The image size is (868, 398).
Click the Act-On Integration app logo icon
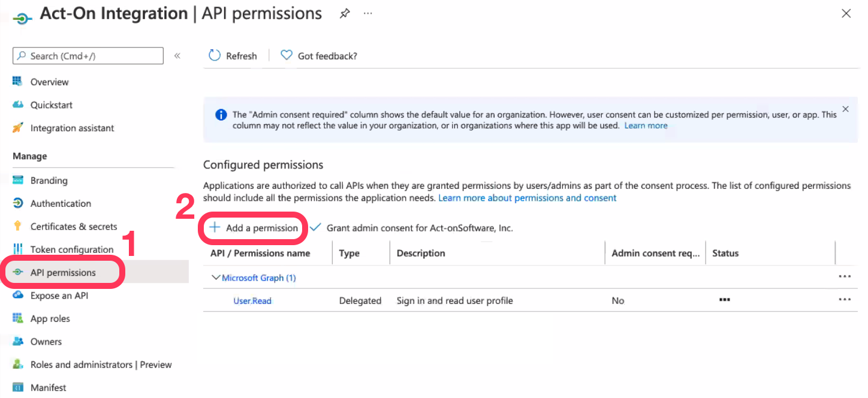click(22, 19)
